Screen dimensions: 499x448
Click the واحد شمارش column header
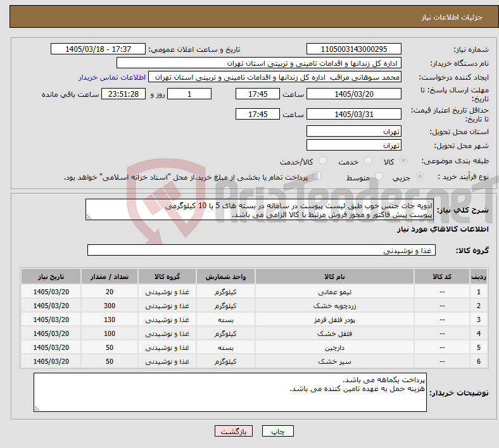pos(225,277)
